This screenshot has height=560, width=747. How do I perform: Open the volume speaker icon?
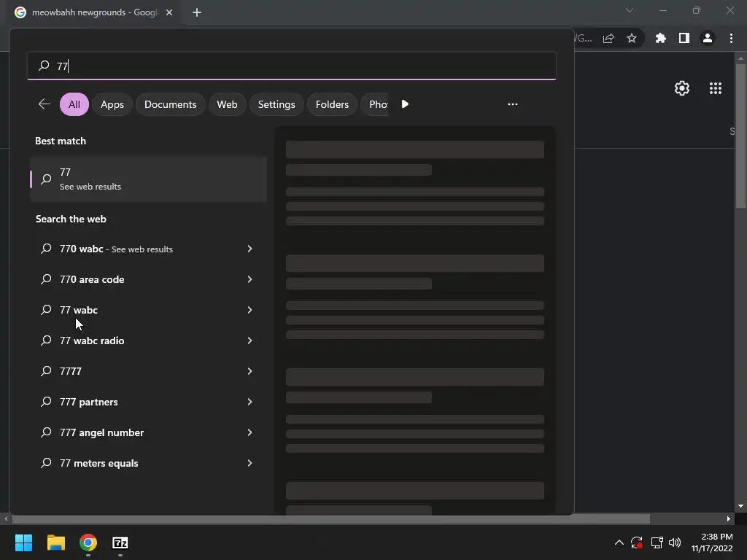click(x=675, y=542)
